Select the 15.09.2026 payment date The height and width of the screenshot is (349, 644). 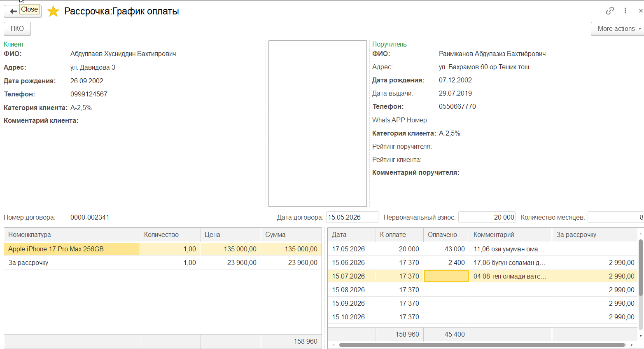click(349, 303)
